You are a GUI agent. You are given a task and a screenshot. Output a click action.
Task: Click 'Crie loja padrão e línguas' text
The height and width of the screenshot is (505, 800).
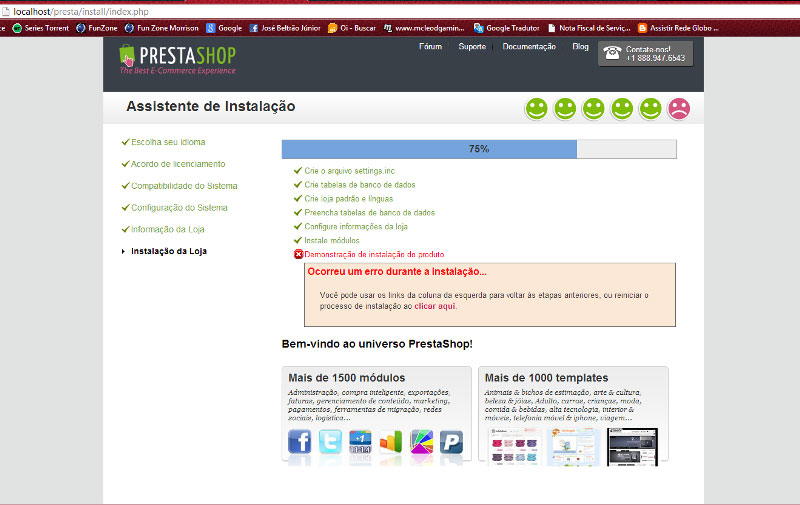348,198
